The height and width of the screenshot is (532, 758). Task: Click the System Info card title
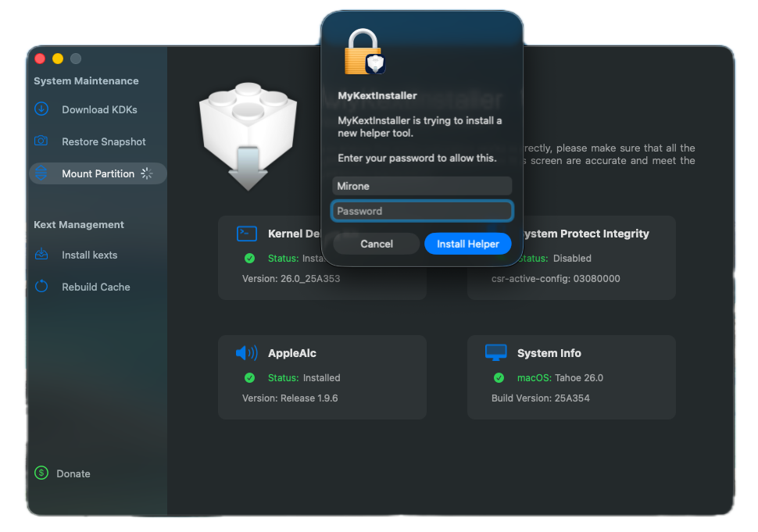(549, 353)
